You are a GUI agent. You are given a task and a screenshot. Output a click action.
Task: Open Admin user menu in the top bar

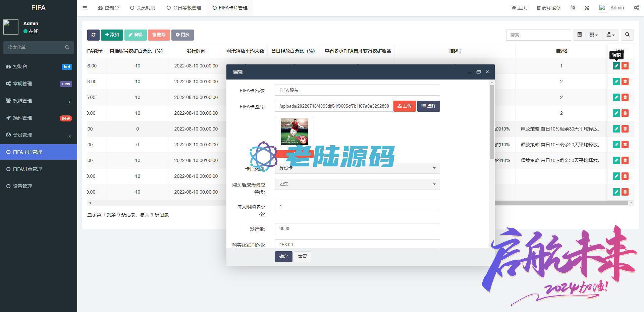(611, 8)
